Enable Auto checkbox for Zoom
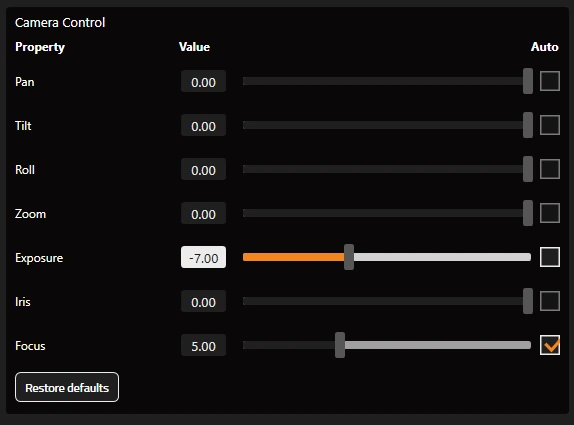574x425 pixels. 550,213
